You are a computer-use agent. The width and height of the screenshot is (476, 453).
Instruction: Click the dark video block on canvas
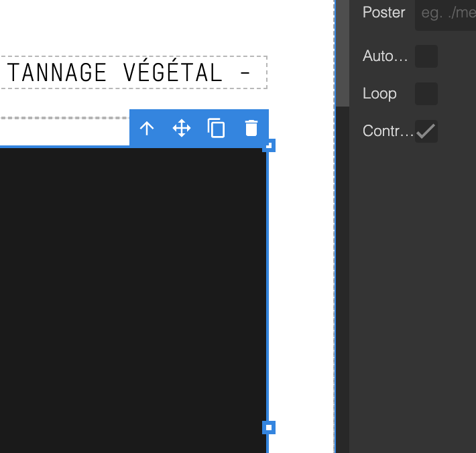133,300
